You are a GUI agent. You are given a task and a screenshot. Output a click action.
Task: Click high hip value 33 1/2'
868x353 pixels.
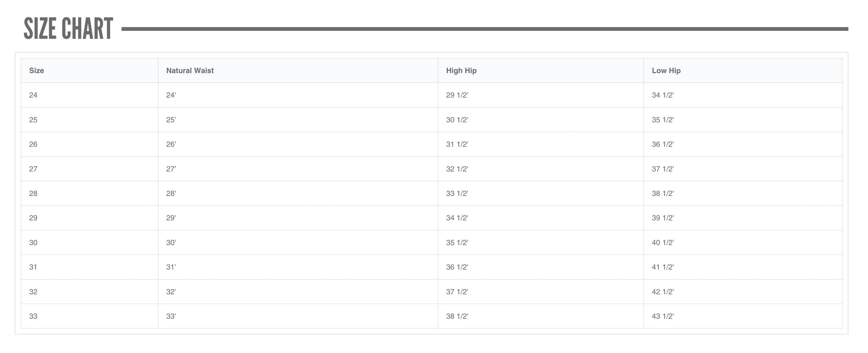pos(457,194)
